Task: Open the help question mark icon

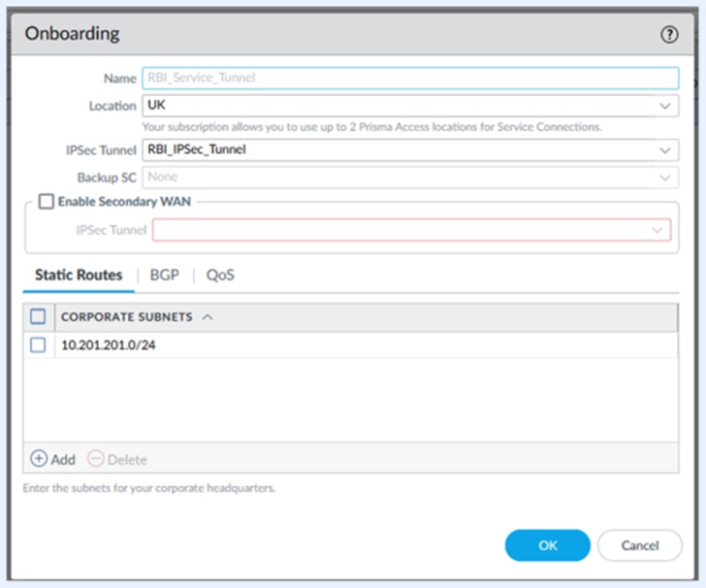Action: 669,34
